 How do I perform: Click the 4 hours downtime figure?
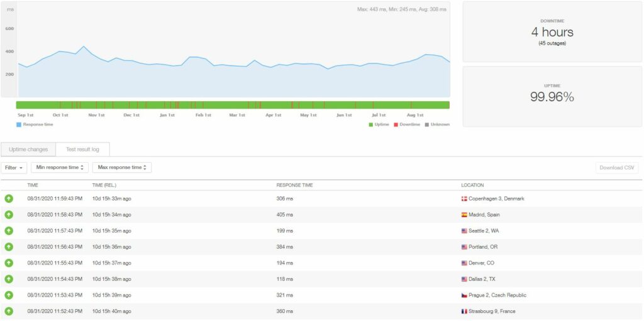pyautogui.click(x=552, y=32)
